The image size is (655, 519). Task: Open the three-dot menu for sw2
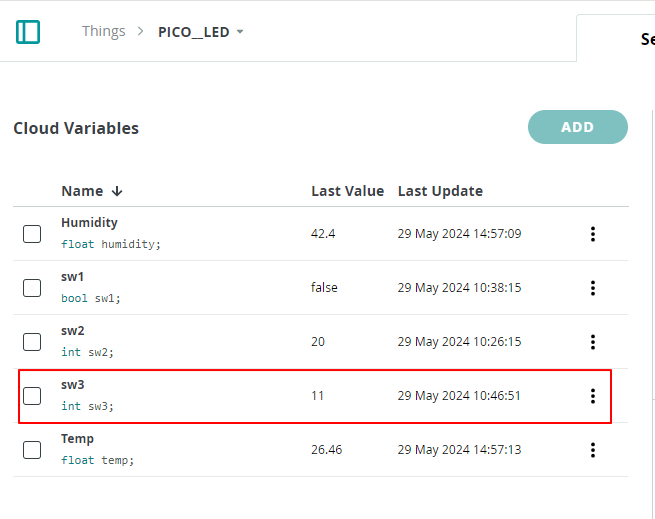pyautogui.click(x=593, y=342)
